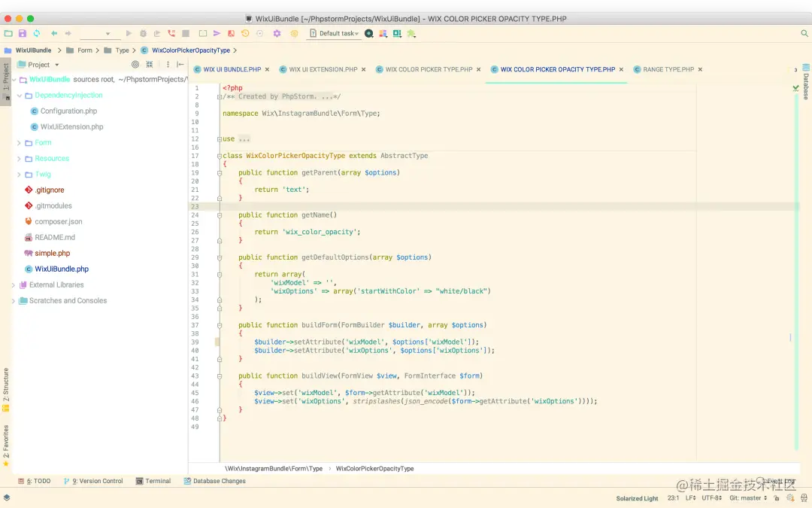Click the Collapse All icon in Project panel

tap(149, 64)
